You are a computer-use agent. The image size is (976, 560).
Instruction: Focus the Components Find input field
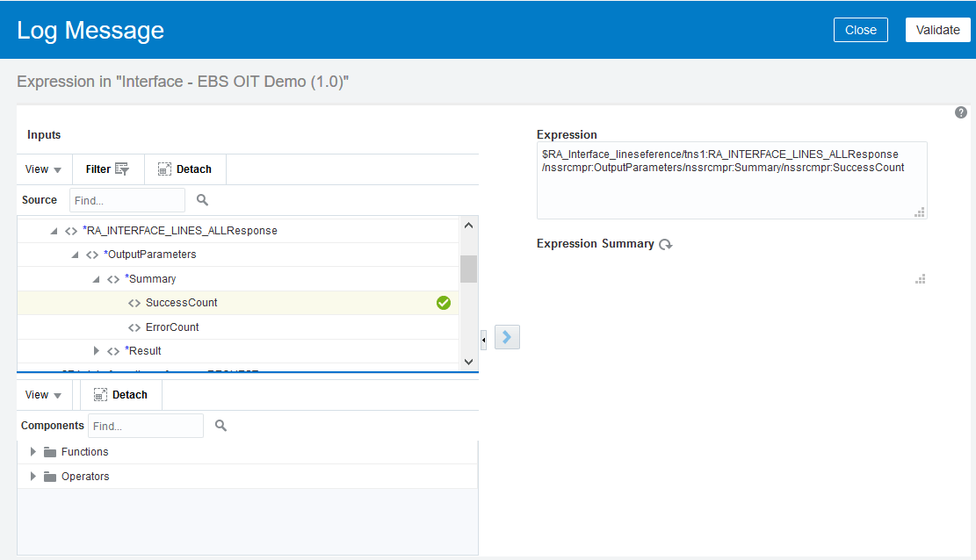[146, 426]
